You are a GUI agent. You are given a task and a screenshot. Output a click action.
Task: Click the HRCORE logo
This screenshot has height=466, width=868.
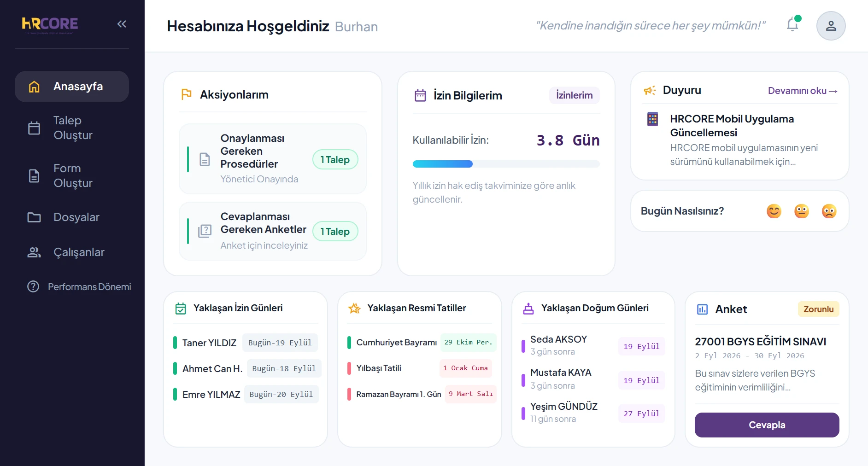coord(50,25)
